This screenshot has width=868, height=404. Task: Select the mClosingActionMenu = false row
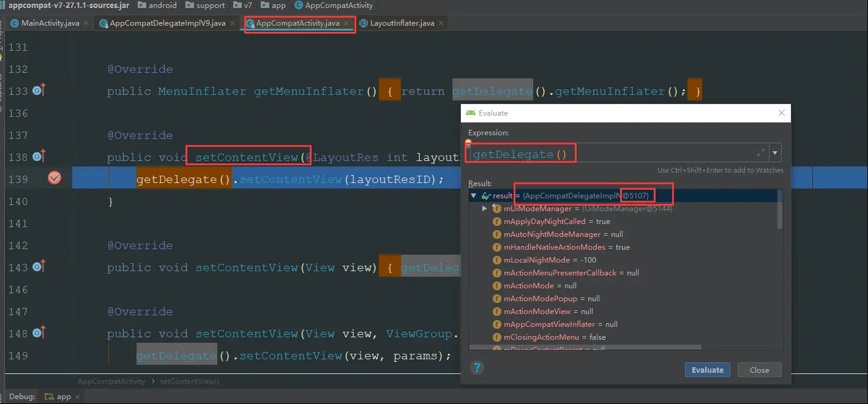click(x=623, y=337)
